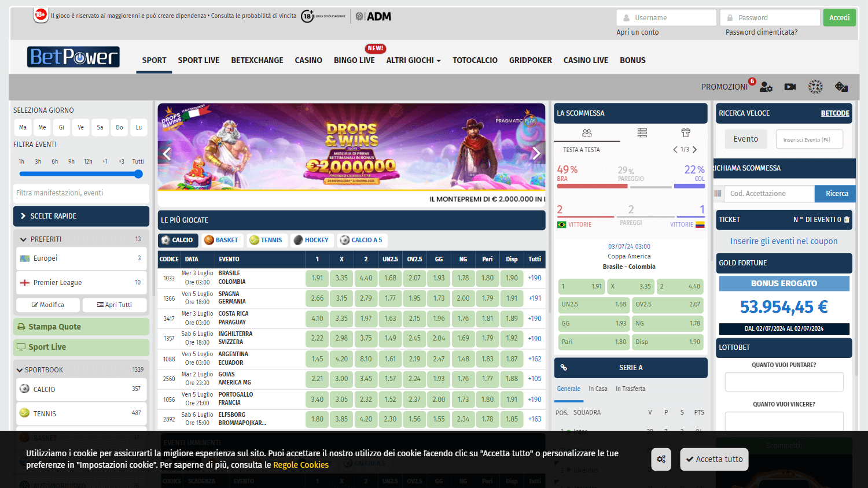The image size is (868, 488).
Task: Click the ADM logo
Action: pos(373,16)
